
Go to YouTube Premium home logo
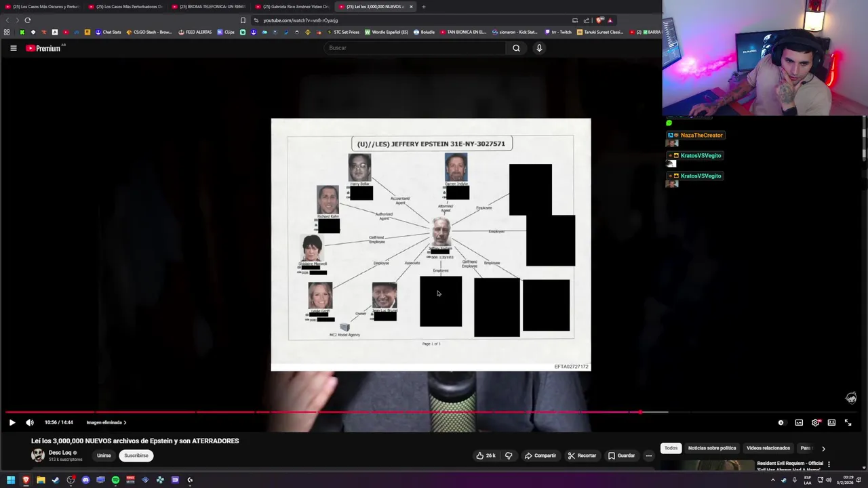[x=44, y=48]
